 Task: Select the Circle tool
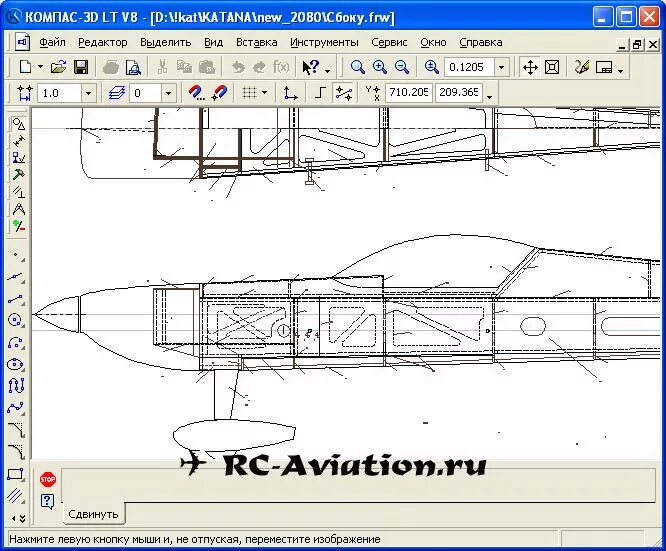[x=16, y=320]
